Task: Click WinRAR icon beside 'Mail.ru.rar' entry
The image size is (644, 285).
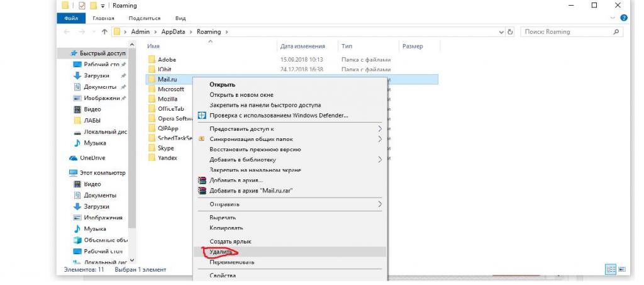Action: (x=202, y=191)
